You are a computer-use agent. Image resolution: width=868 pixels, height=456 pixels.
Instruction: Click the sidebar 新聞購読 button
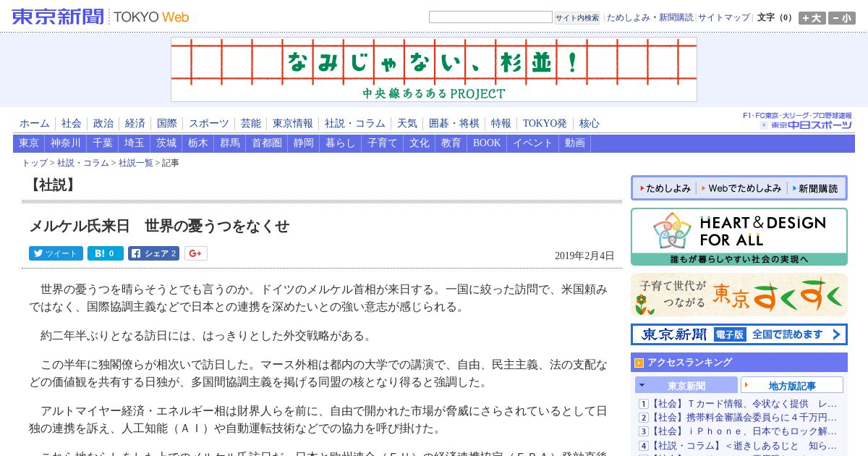click(x=816, y=188)
